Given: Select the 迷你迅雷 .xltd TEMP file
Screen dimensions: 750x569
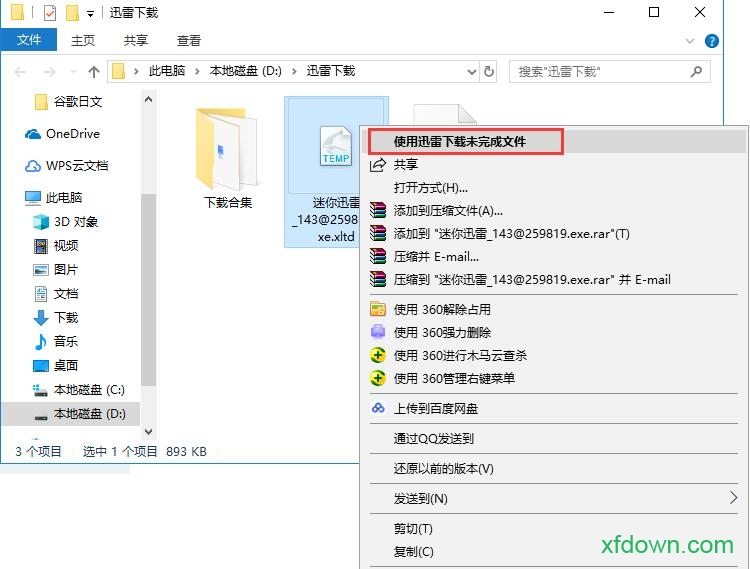Looking at the screenshot, I should 323,172.
